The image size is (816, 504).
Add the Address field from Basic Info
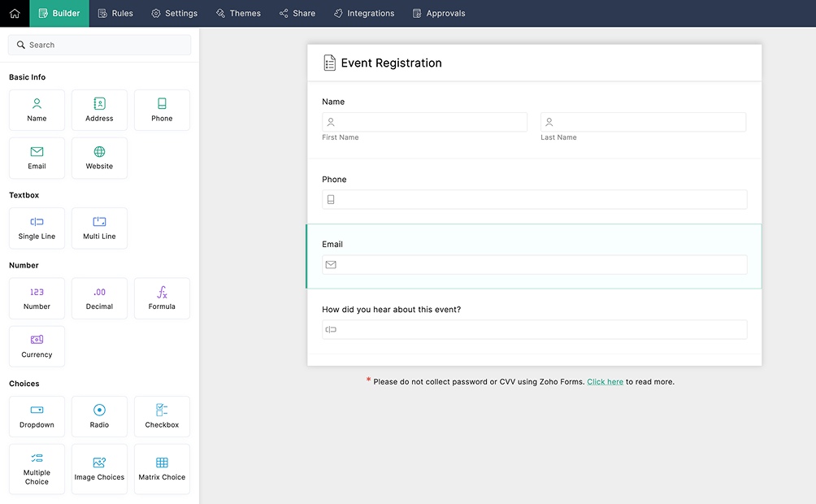point(99,110)
